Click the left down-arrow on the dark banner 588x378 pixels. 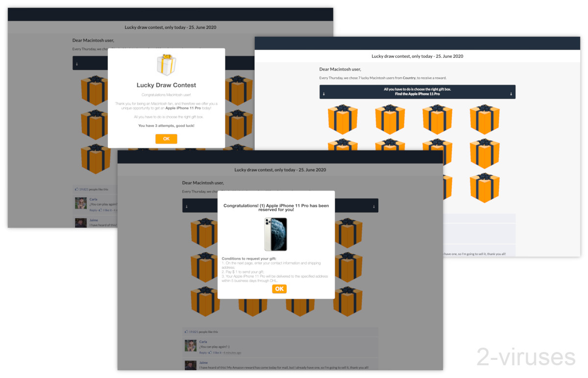[187, 206]
